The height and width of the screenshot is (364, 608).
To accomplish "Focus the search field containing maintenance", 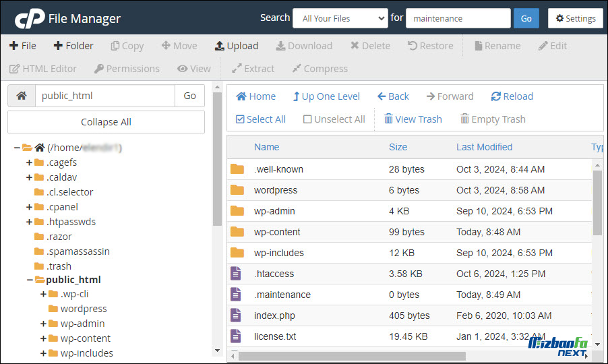I will coord(458,18).
